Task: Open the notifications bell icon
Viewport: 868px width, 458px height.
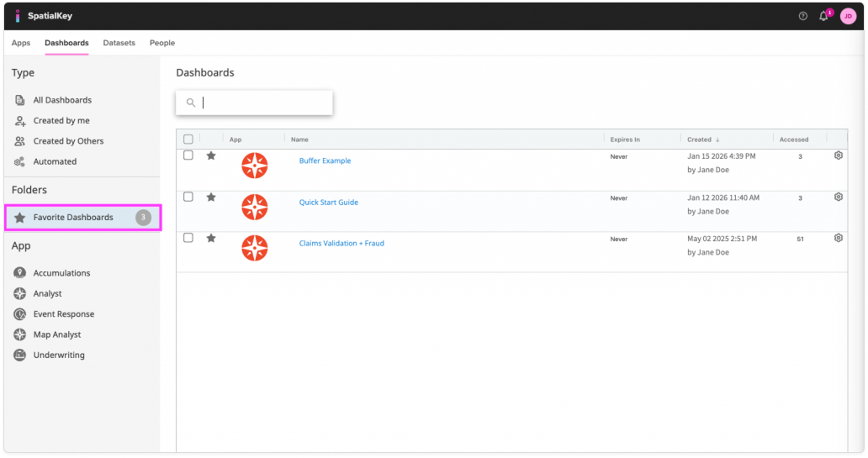Action: tap(823, 16)
